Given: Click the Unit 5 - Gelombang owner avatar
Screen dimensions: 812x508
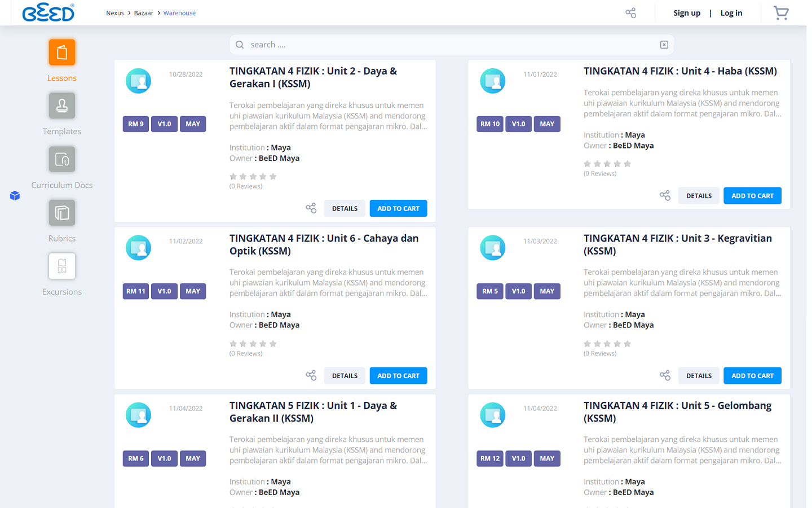Looking at the screenshot, I should click(x=492, y=415).
